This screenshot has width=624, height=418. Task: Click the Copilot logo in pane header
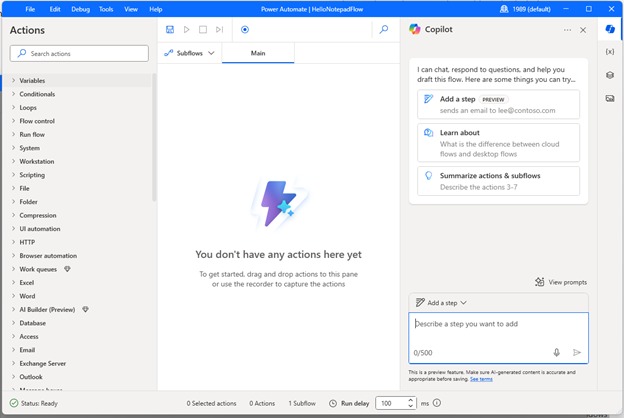[415, 29]
